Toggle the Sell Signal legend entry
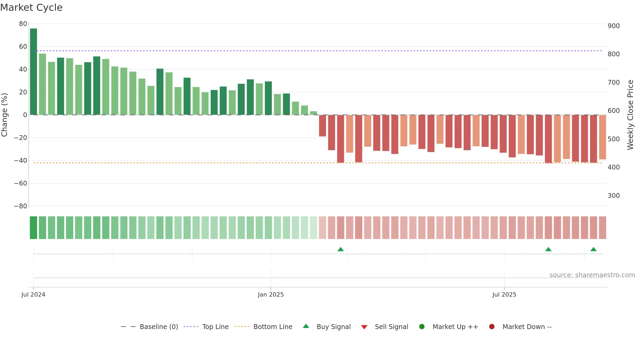Screen dimensions: 644x362 pos(385,327)
